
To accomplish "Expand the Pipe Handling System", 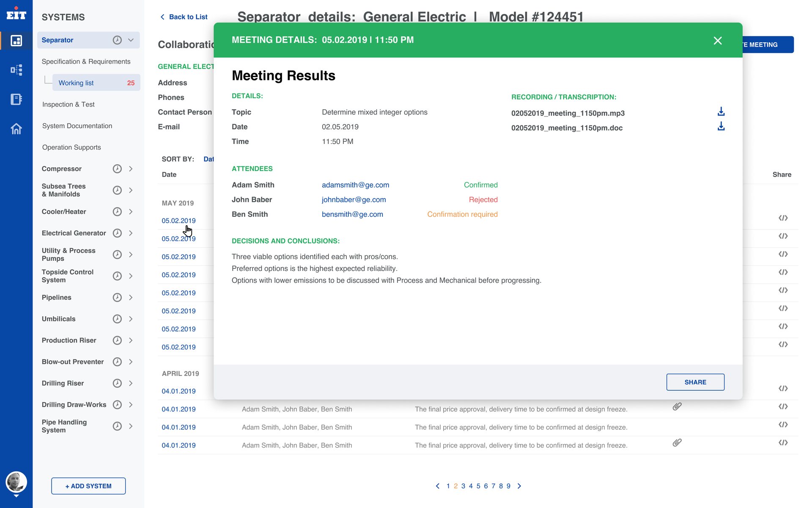I will pos(131,426).
